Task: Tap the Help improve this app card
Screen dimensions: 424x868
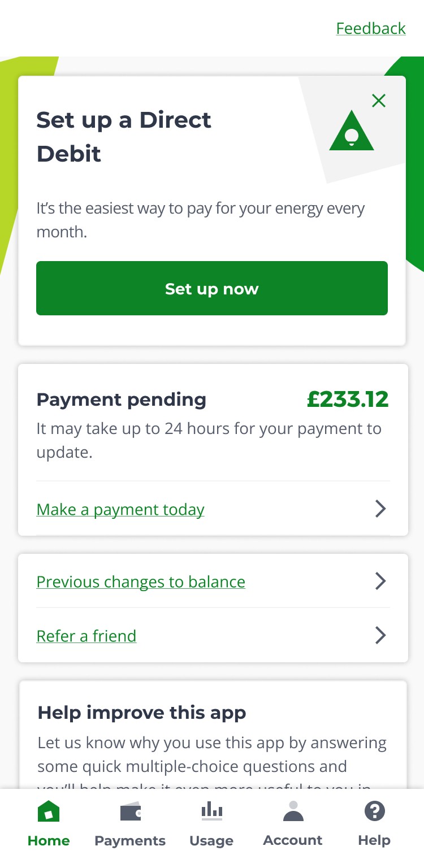Action: [213, 735]
